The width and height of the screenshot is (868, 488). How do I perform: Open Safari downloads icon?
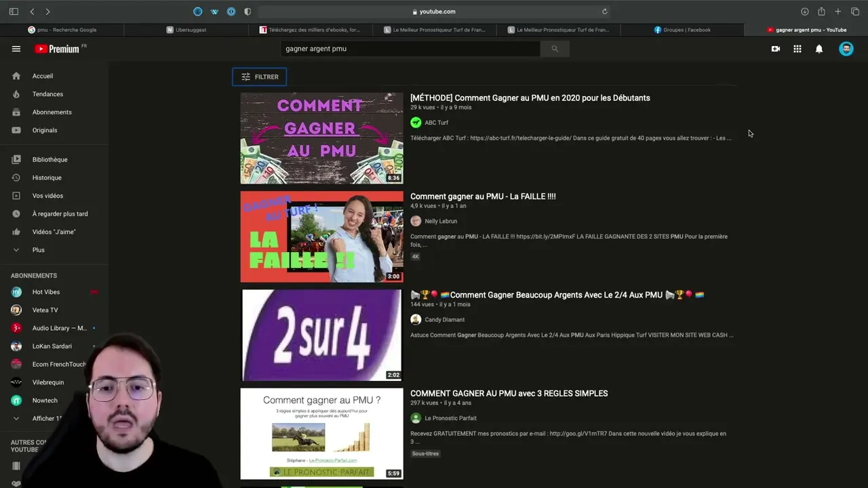coord(804,12)
